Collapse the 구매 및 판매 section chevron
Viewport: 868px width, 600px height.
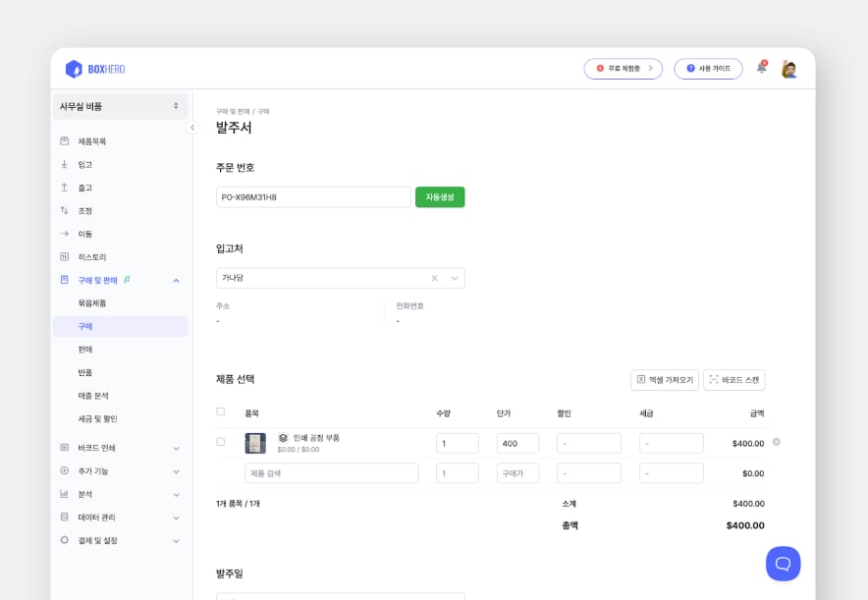tap(176, 279)
